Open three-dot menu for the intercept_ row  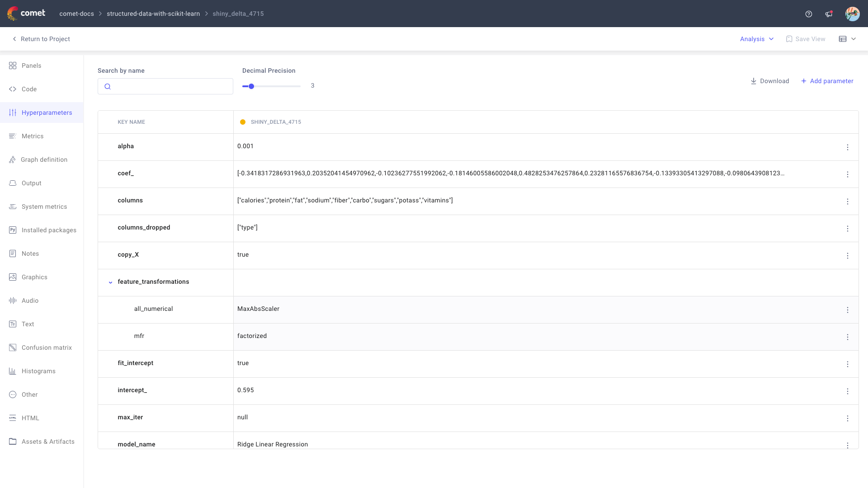tap(848, 391)
